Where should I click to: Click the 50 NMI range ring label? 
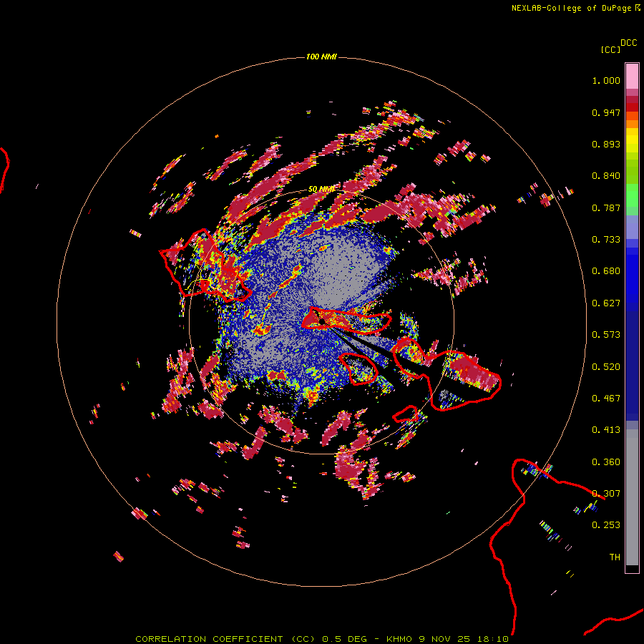(x=321, y=190)
